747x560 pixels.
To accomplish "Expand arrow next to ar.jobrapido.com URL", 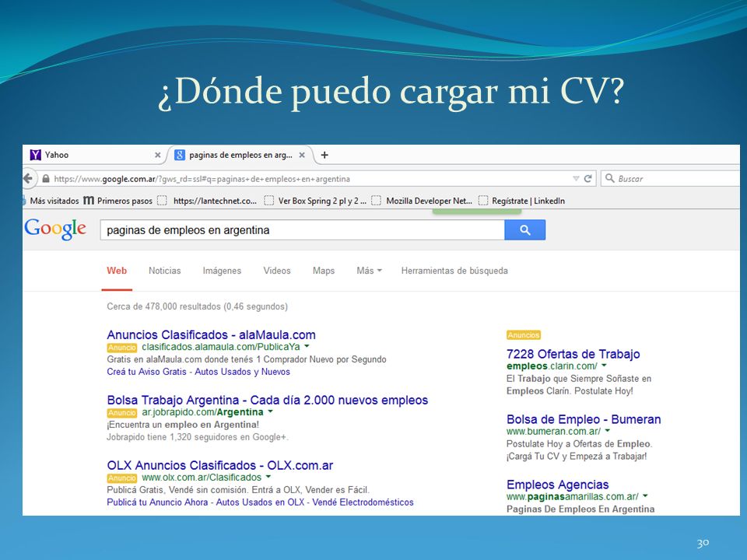I will coord(270,411).
